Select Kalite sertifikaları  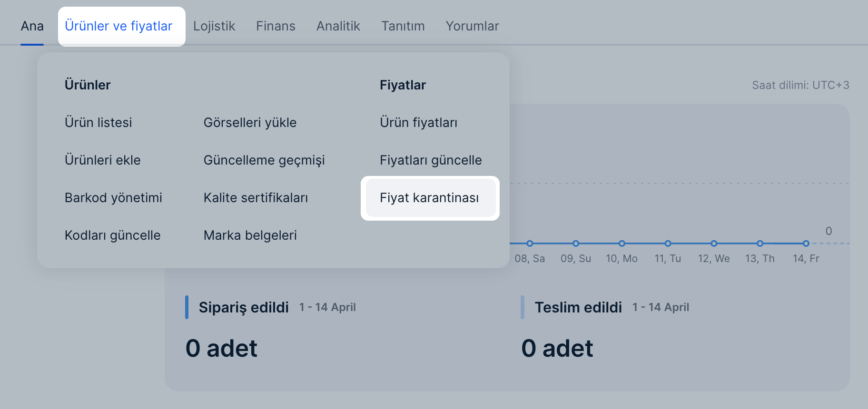coord(256,198)
